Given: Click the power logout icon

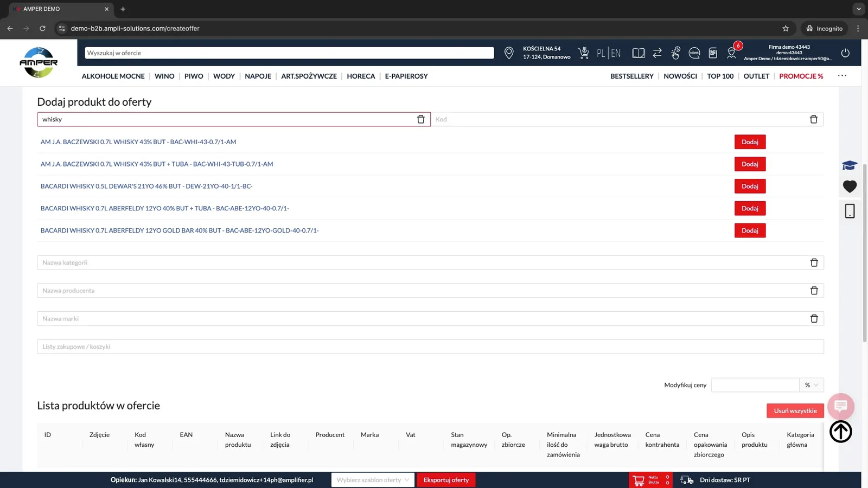Looking at the screenshot, I should 845,53.
